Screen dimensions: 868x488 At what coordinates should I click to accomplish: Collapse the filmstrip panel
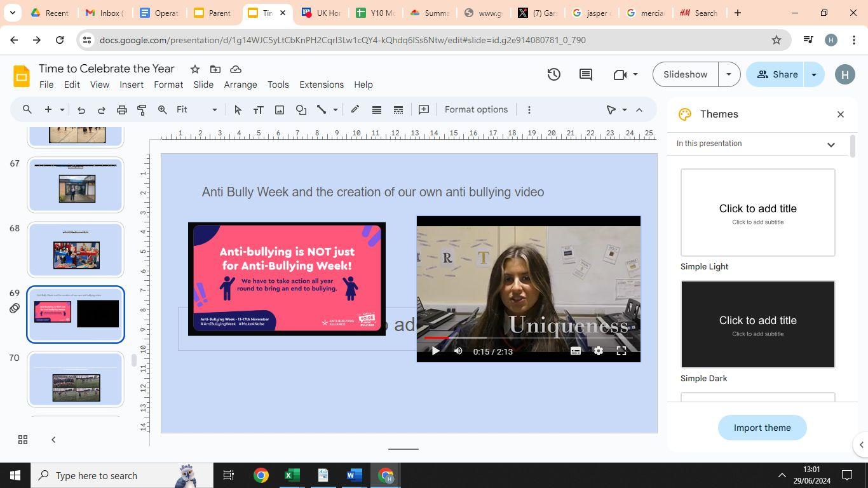pyautogui.click(x=53, y=440)
